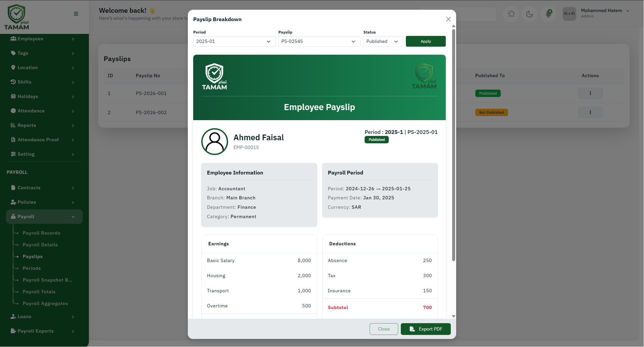Screen dimensions: 644x347
Task: Open the Period dropdown showing 2025-01
Action: (x=234, y=41)
